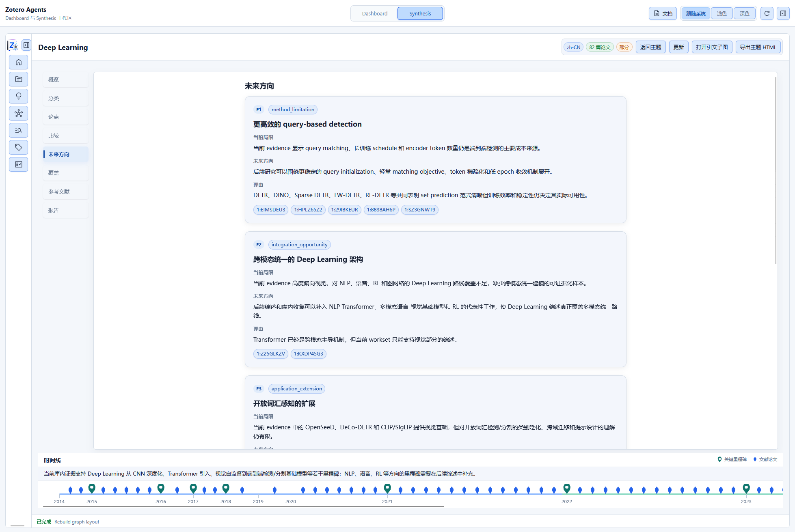Open the 文档 document button
The image size is (795, 532).
tap(663, 13)
